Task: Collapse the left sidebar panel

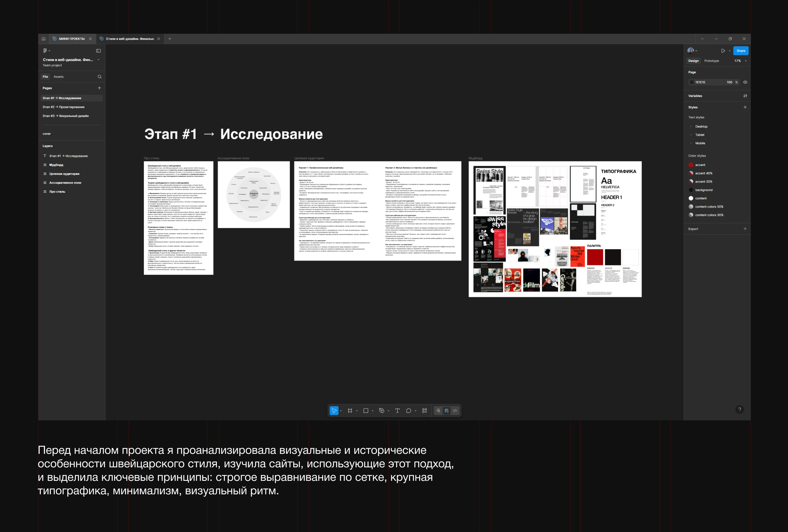Action: (98, 51)
